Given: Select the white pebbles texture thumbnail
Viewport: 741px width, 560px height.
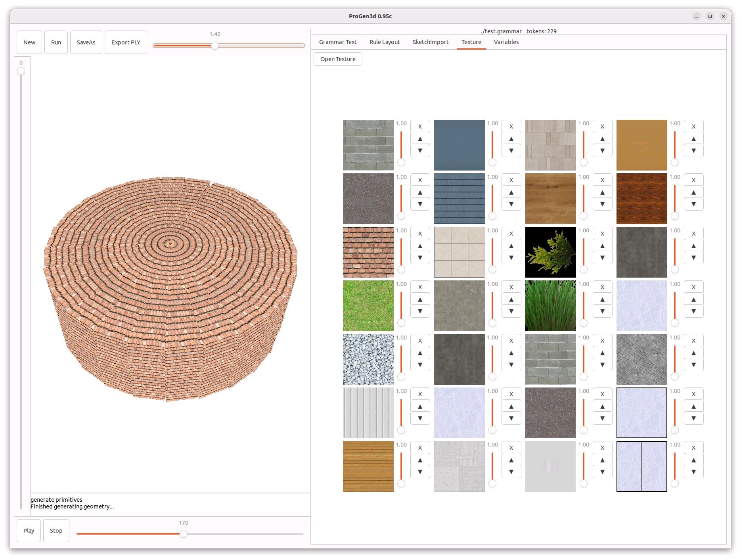Looking at the screenshot, I should point(368,359).
